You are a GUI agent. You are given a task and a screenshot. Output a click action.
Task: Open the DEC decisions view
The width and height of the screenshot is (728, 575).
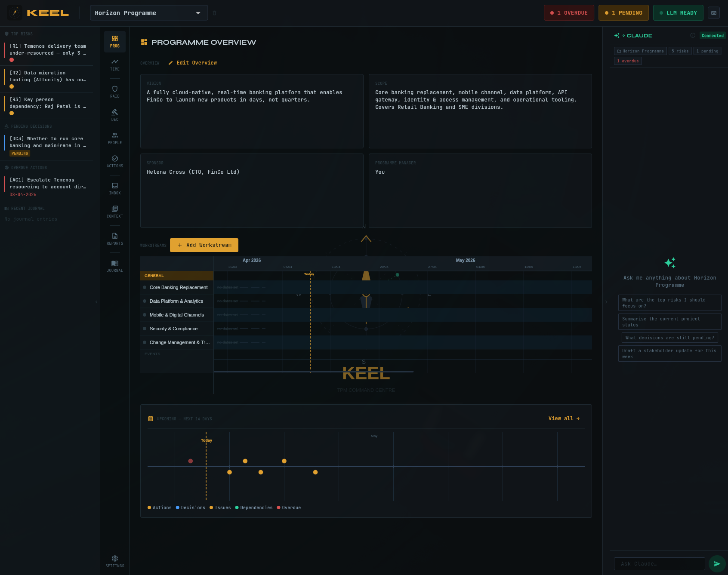click(x=114, y=115)
